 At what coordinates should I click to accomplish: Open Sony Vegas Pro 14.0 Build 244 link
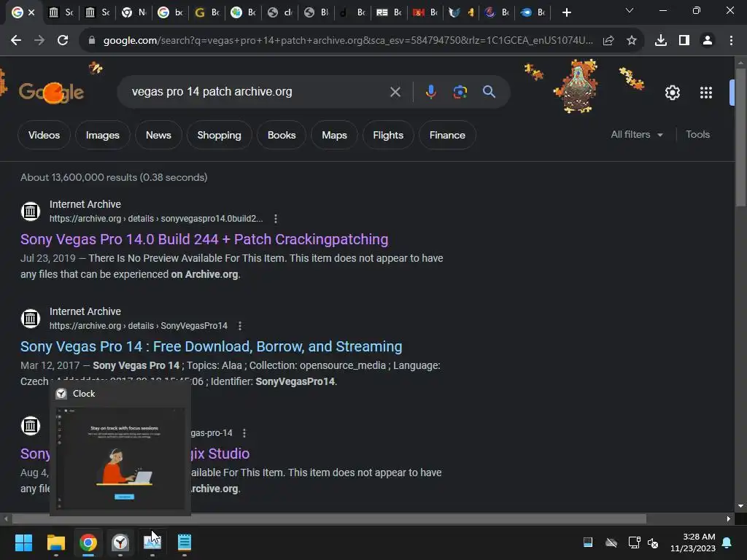coord(204,239)
